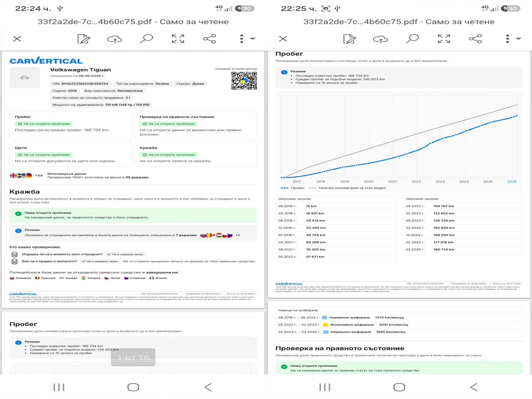
Task: Tap the edit document icon in left screen
Action: coord(83,39)
